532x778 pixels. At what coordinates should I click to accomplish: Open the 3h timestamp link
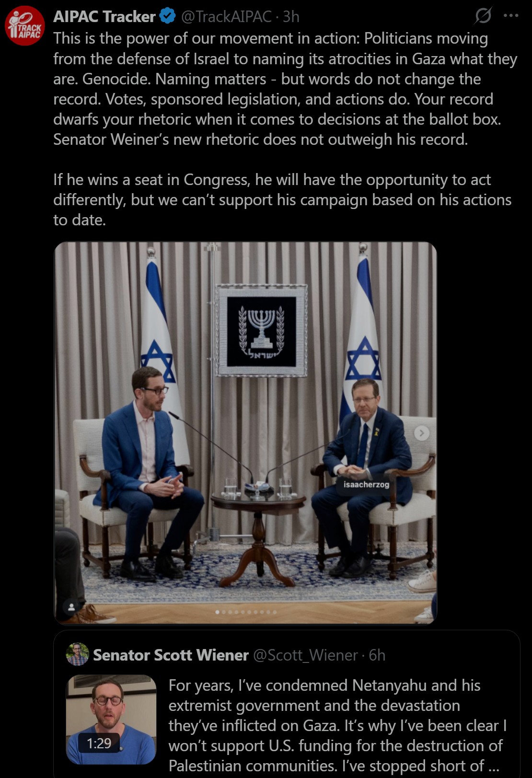pyautogui.click(x=290, y=16)
